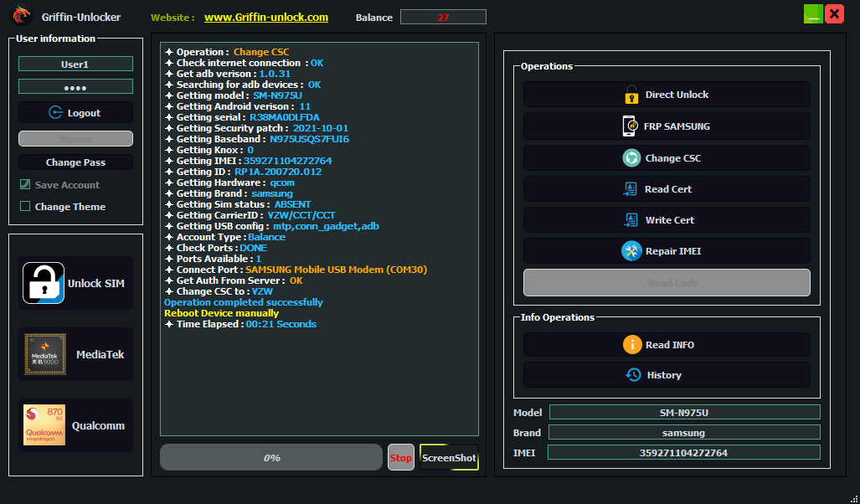This screenshot has height=504, width=860.
Task: Open the Change Pass button
Action: point(75,162)
